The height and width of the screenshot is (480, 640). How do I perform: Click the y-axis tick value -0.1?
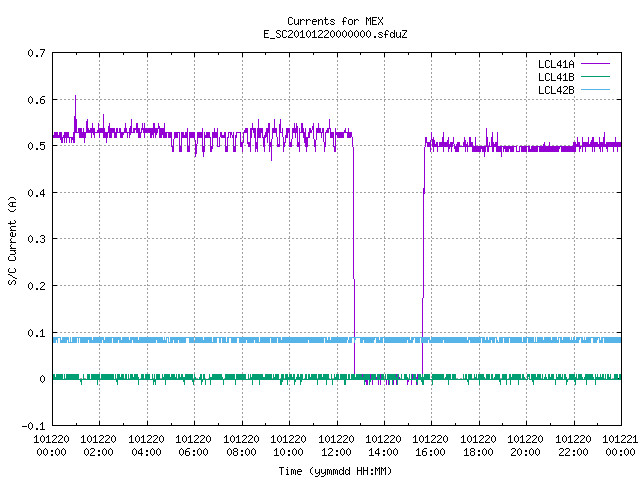(33, 426)
